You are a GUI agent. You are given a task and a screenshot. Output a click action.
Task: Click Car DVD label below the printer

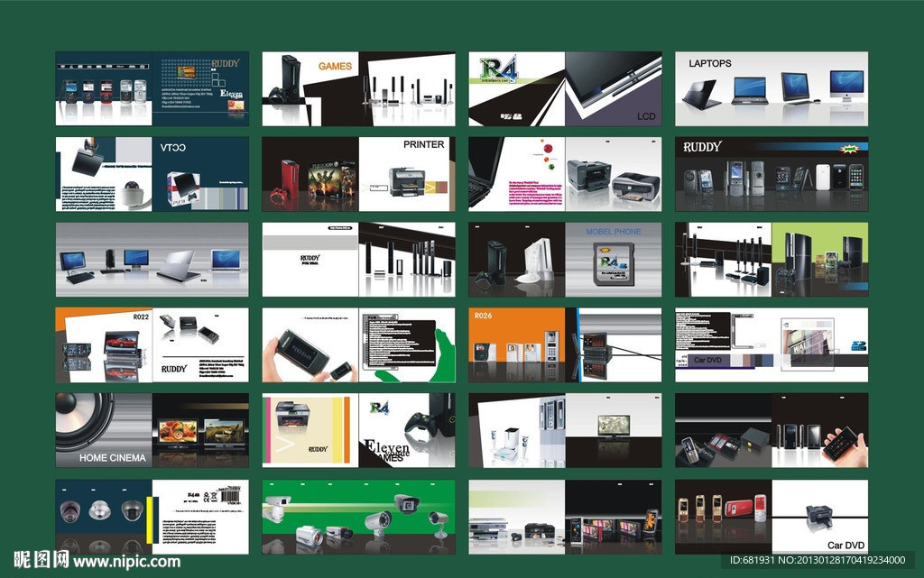[845, 545]
